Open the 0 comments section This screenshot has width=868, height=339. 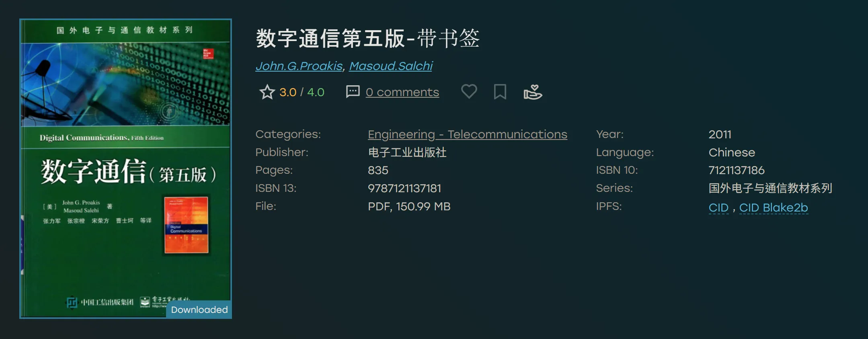402,92
